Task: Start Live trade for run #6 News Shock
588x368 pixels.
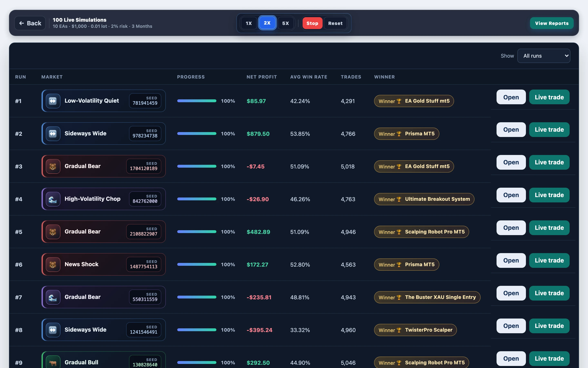Action: [549, 260]
